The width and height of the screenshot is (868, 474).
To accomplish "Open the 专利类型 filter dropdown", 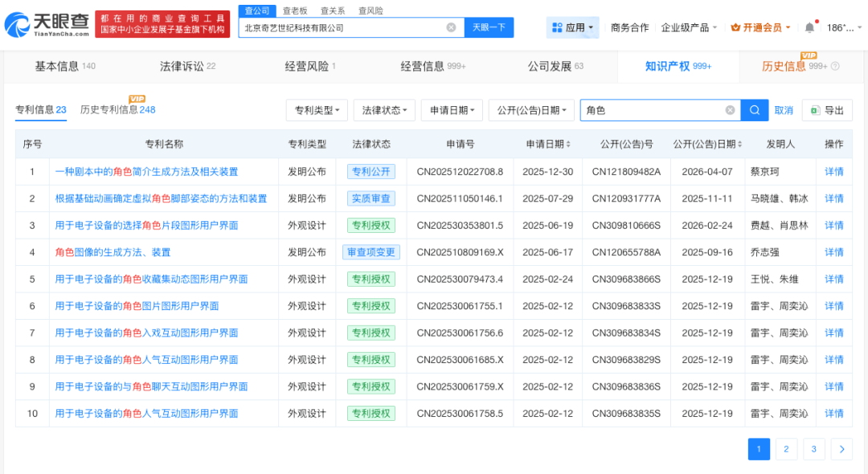I will point(317,109).
